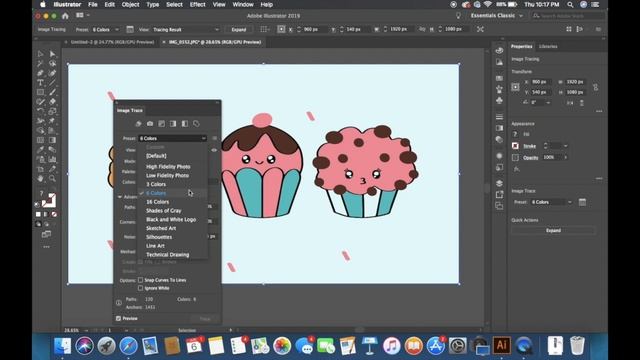
Task: Open Arrange Documents dropdown
Action: tap(83, 16)
